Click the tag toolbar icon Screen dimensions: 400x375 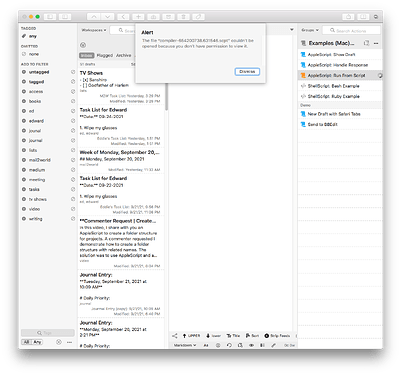pos(198,16)
